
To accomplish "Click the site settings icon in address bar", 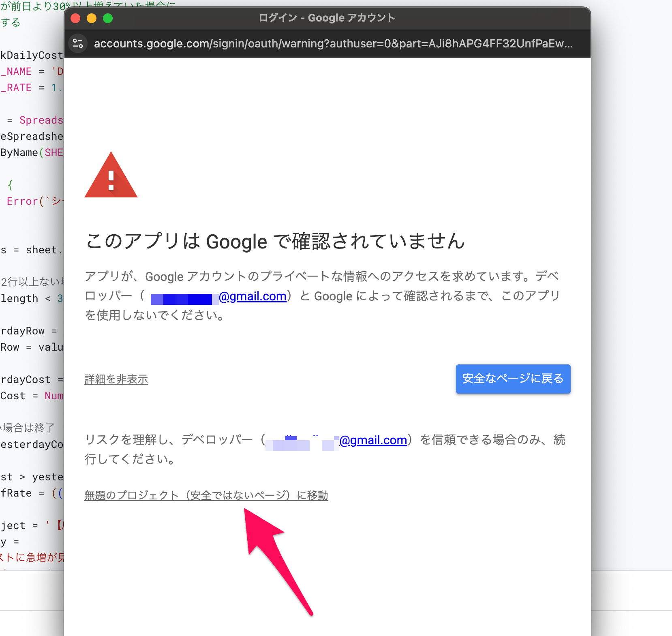I will click(78, 43).
